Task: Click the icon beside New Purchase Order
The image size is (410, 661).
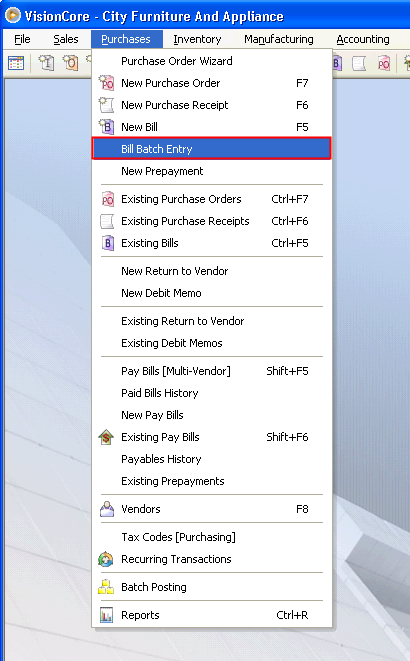Action: (106, 83)
